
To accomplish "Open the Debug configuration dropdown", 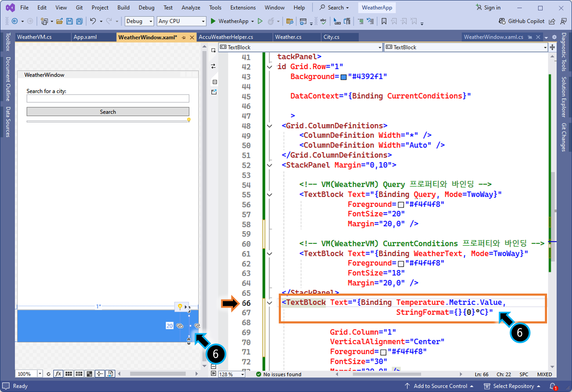I will [139, 21].
